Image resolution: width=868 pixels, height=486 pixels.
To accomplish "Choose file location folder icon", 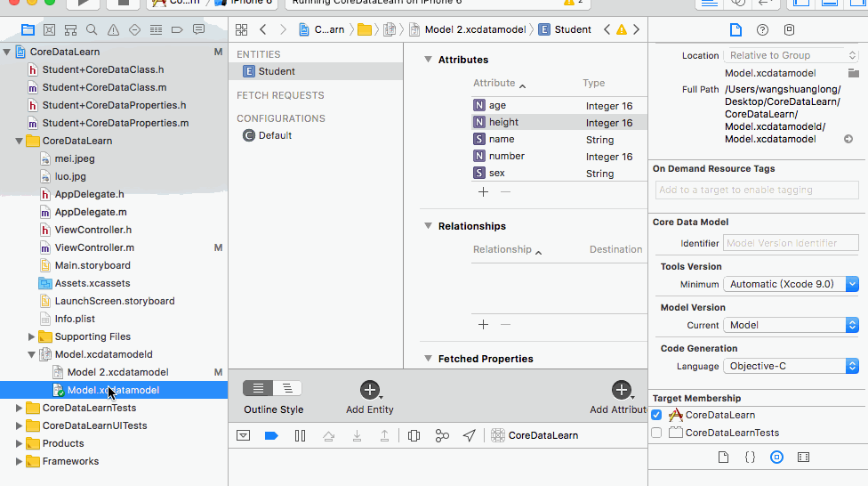I will point(853,73).
